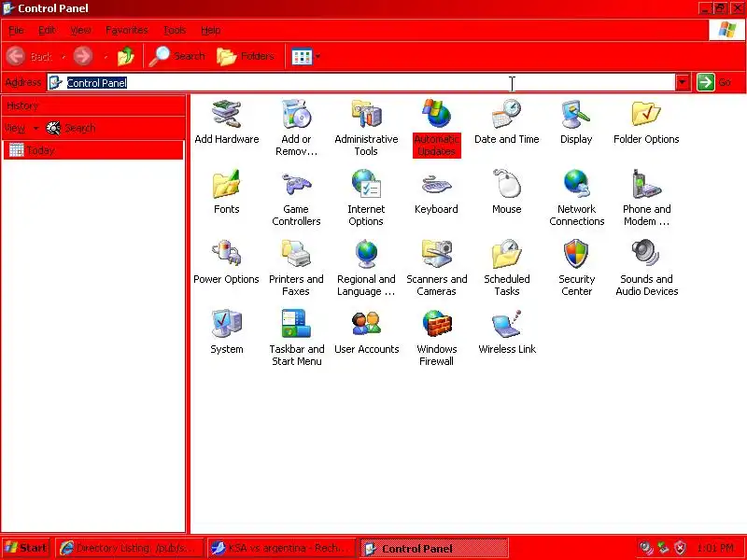
Task: Open the File menu
Action: (x=16, y=31)
